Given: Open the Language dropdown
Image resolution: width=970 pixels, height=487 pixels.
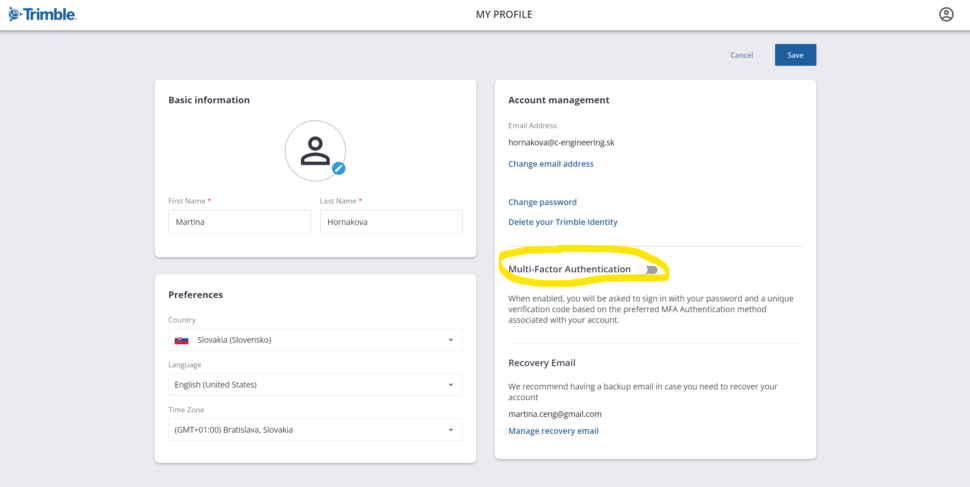Looking at the screenshot, I should [x=315, y=385].
